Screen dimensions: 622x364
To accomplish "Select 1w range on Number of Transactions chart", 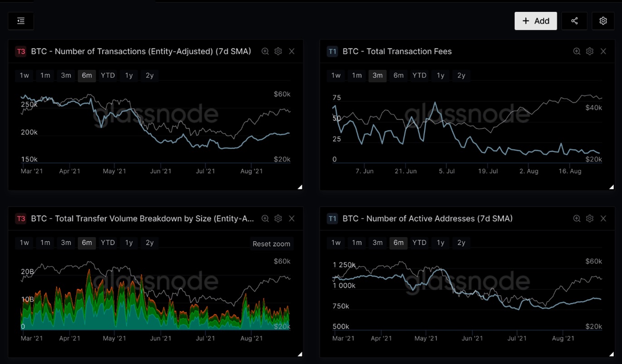I will [x=24, y=76].
